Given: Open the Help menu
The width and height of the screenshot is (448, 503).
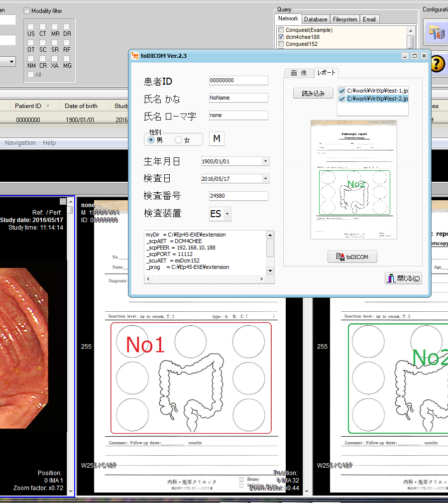Looking at the screenshot, I should click(49, 143).
